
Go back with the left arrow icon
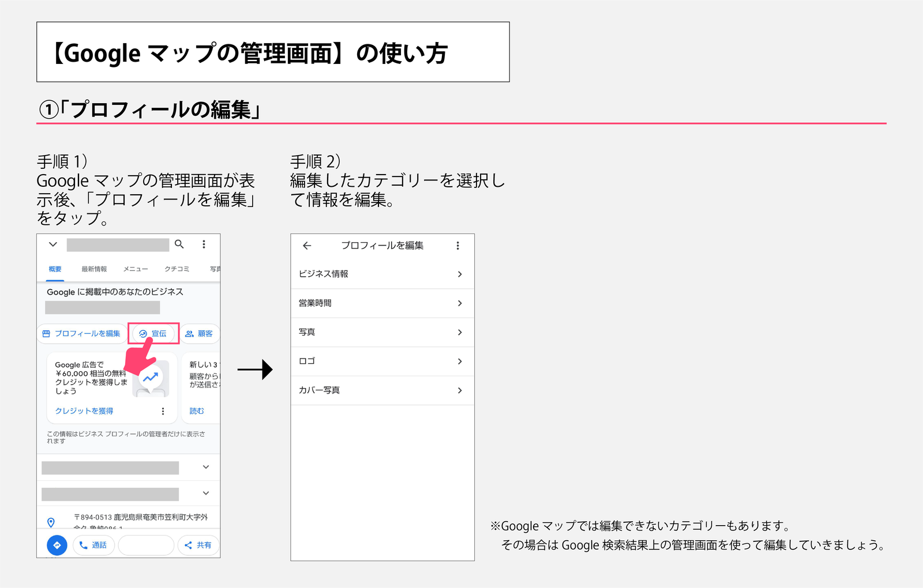pyautogui.click(x=307, y=246)
